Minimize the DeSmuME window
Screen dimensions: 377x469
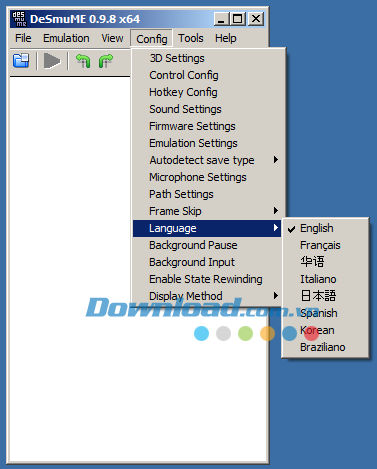[221, 19]
